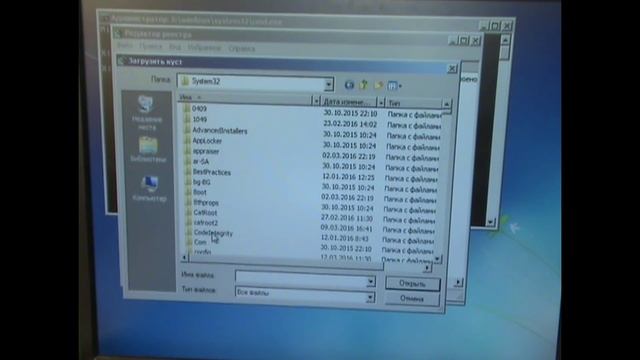Click the up-one-level folder icon
Viewport: 640px width, 360px height.
pos(364,85)
